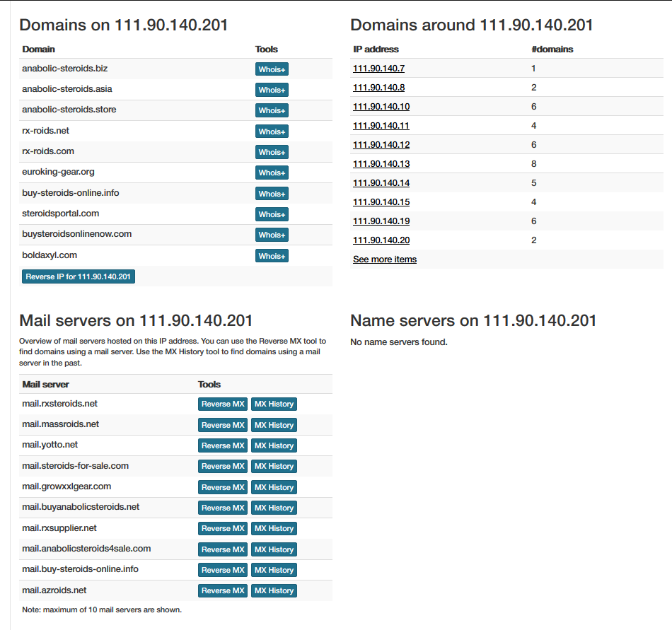Click Whois+ beside boldaxyl.com
Viewport: 672px width, 630px height.
tap(272, 256)
